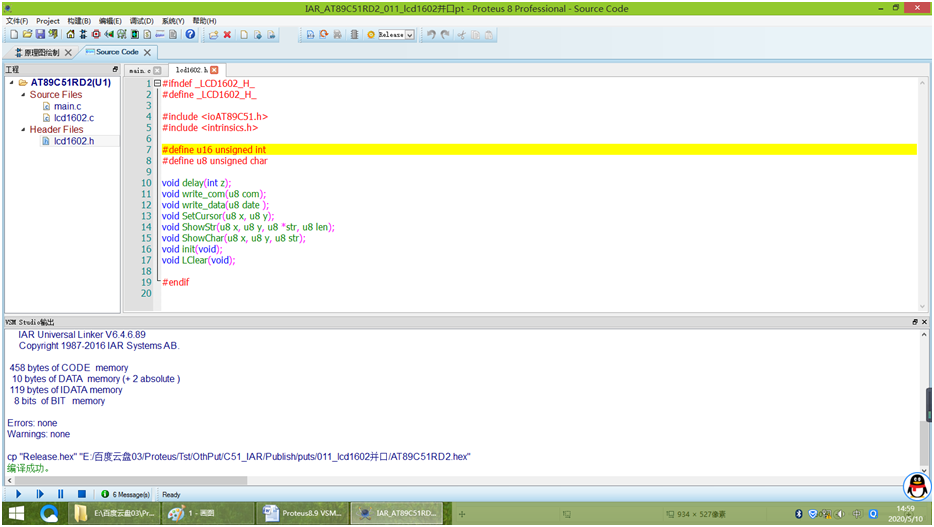Click the Redo arrow icon

pos(445,35)
